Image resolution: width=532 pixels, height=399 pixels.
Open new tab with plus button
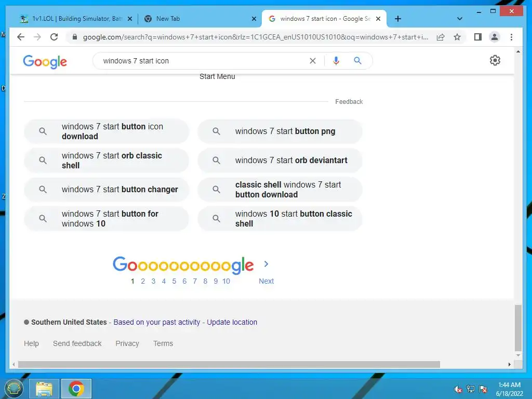point(398,19)
